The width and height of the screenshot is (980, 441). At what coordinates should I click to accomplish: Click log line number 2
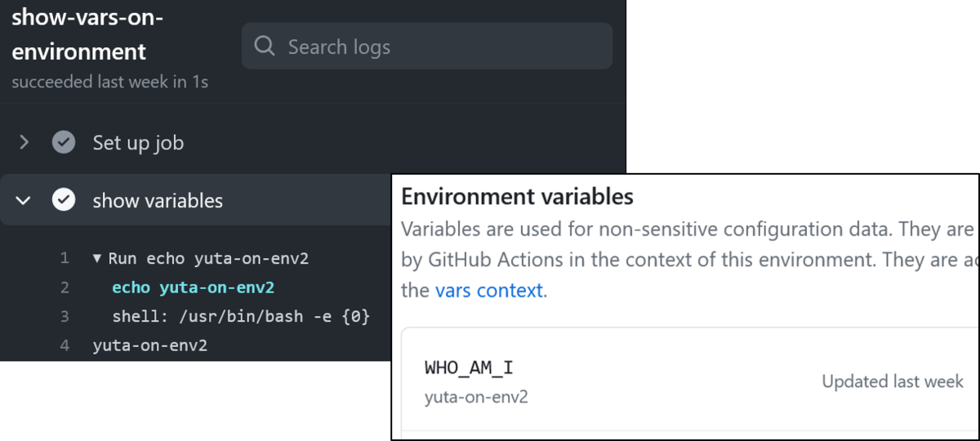[x=65, y=287]
